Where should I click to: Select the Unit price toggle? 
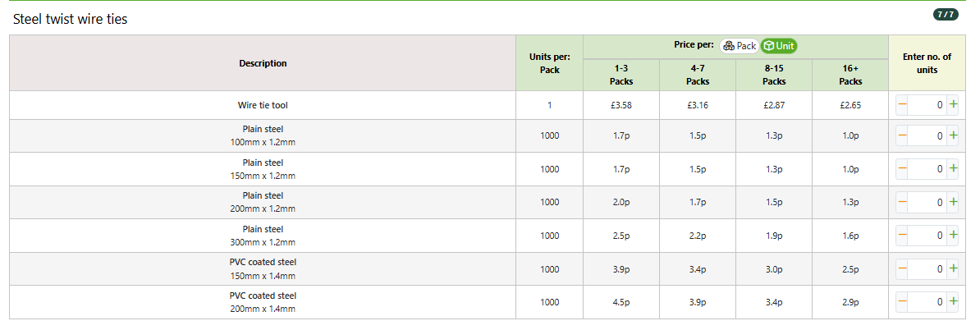click(779, 46)
